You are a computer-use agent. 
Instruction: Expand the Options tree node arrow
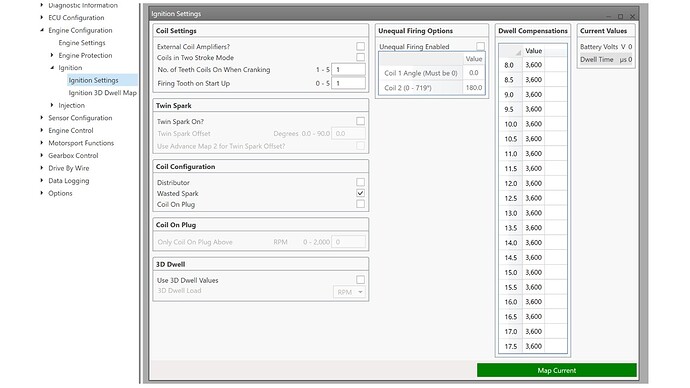[x=42, y=193]
